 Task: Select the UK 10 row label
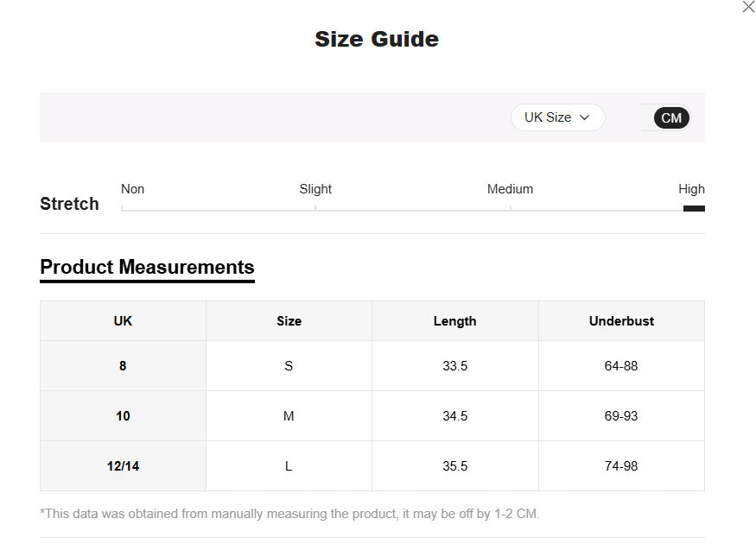(123, 416)
